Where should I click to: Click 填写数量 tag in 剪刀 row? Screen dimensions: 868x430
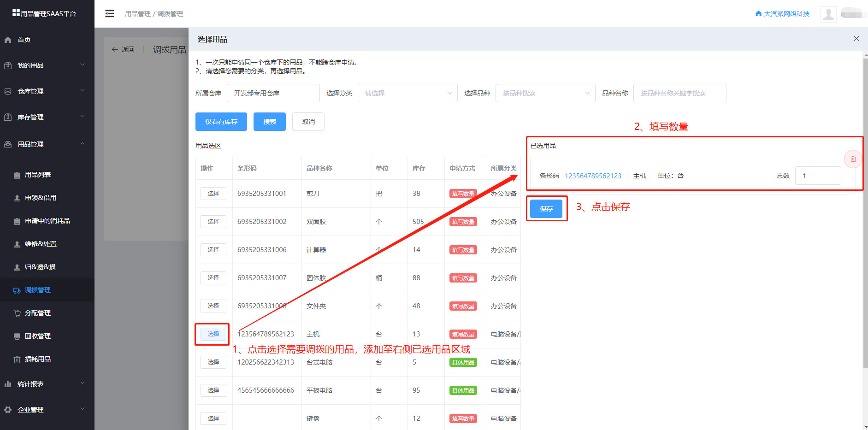point(463,194)
